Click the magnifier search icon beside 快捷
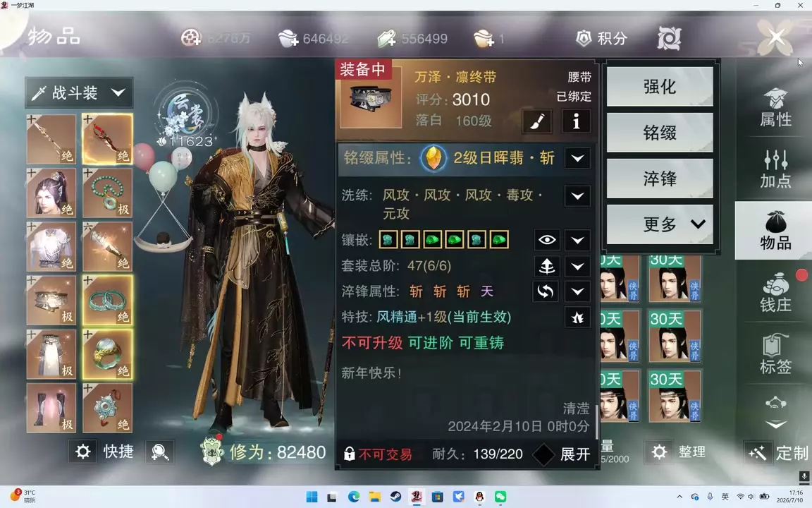The height and width of the screenshot is (508, 812). (160, 452)
